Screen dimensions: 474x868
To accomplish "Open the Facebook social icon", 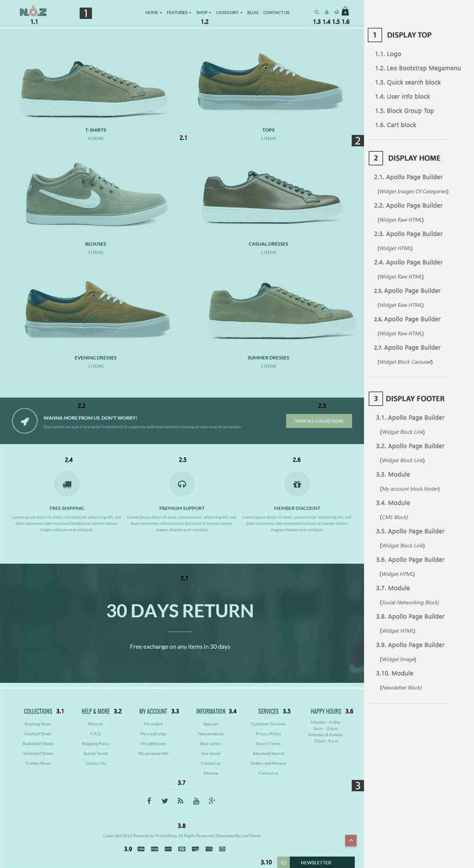I will pyautogui.click(x=149, y=801).
